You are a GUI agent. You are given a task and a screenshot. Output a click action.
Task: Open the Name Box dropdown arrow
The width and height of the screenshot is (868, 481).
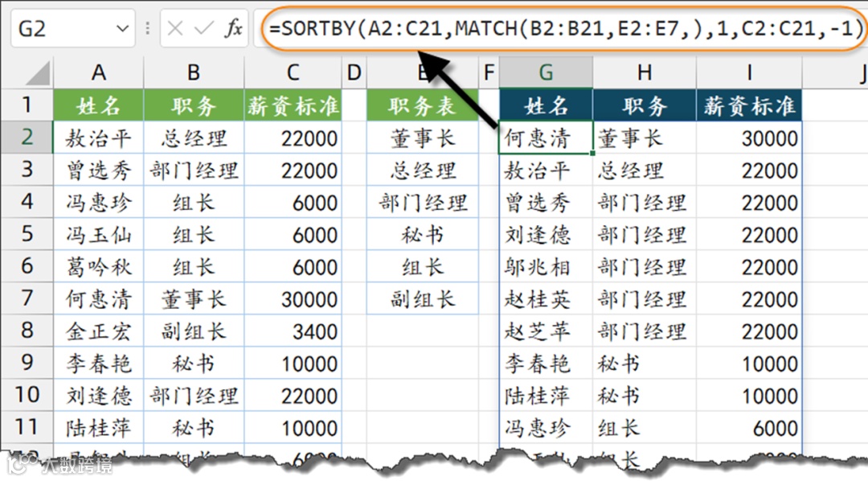tap(122, 28)
